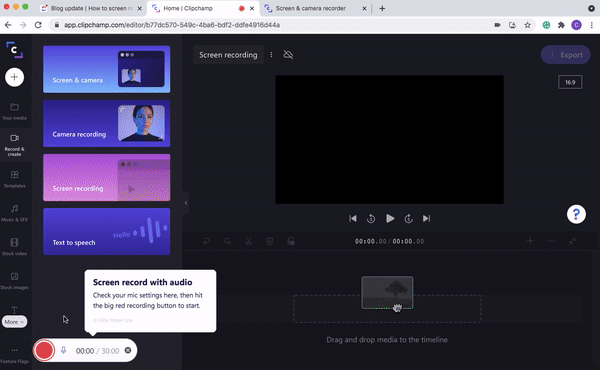Switch to the Blog update browser tab
The height and width of the screenshot is (370, 600).
92,8
